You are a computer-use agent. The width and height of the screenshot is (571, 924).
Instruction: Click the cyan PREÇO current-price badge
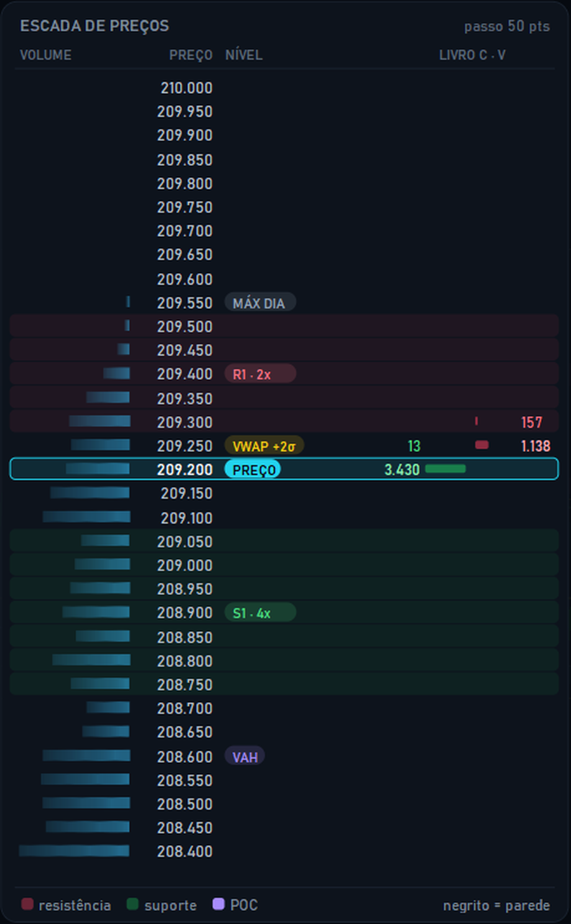[x=253, y=469]
